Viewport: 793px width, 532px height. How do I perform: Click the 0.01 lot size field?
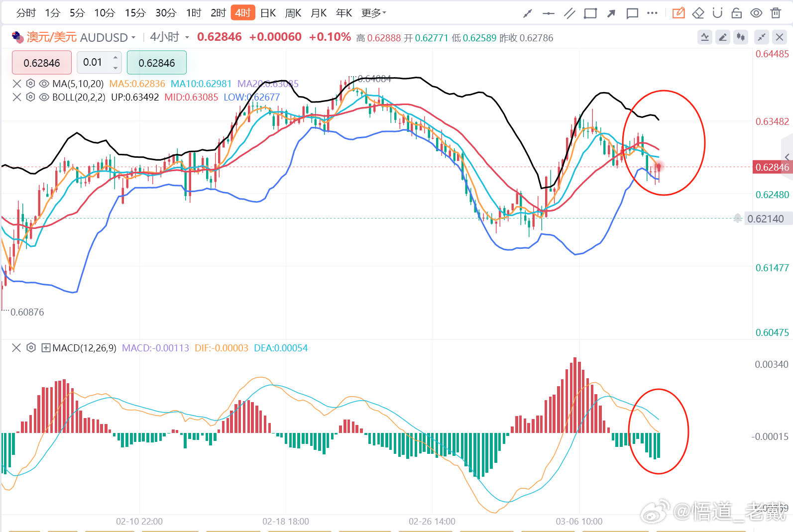[x=94, y=63]
